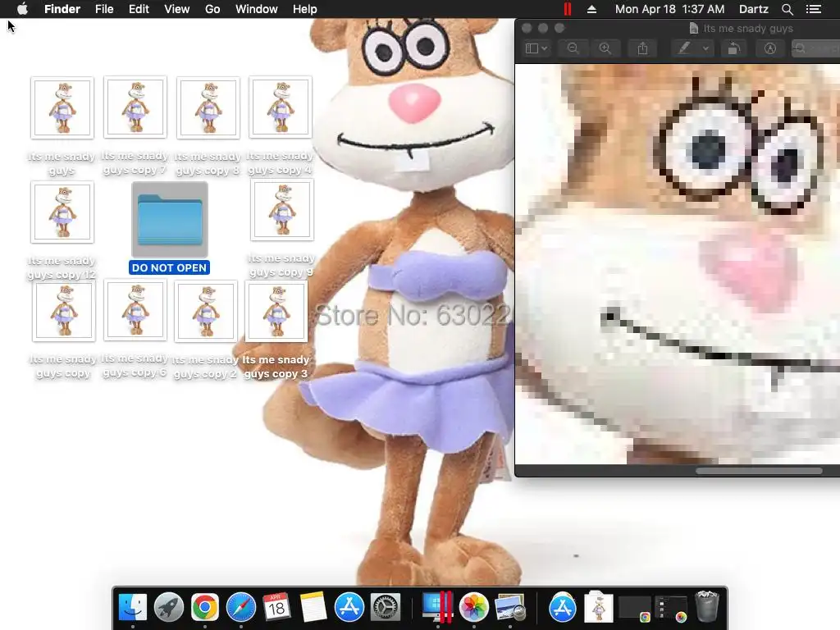
Task: Select 'Its me snady guys copy 3'
Action: tap(276, 311)
